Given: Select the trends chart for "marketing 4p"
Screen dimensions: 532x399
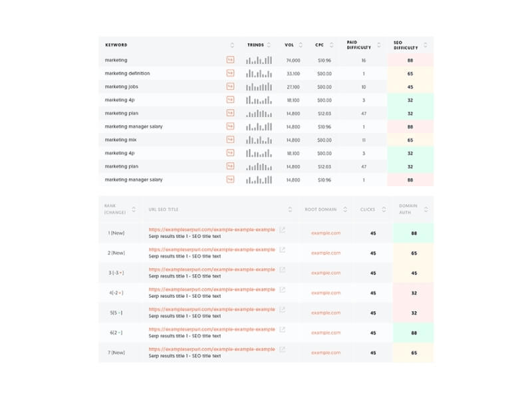Looking at the screenshot, I should pyautogui.click(x=259, y=100).
